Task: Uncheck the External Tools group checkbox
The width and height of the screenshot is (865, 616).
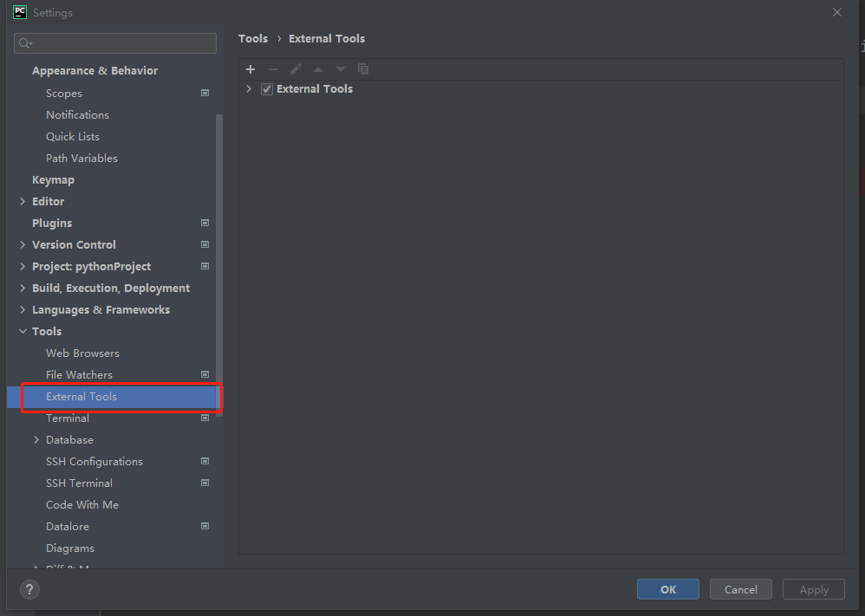Action: tap(267, 88)
